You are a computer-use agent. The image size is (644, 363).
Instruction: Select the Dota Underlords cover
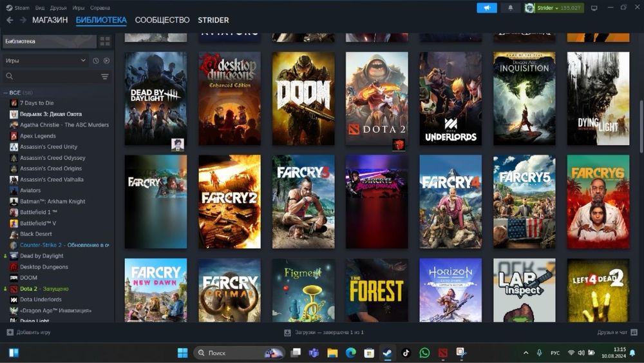click(451, 98)
